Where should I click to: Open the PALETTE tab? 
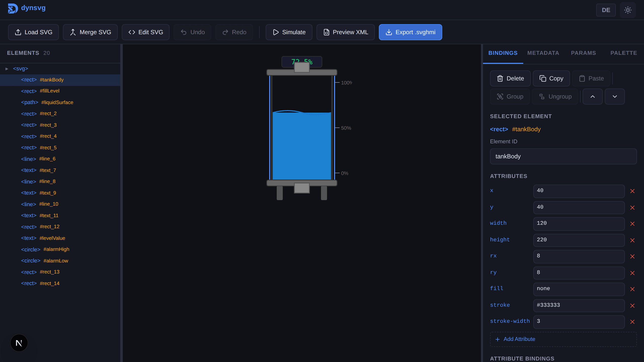click(x=624, y=53)
